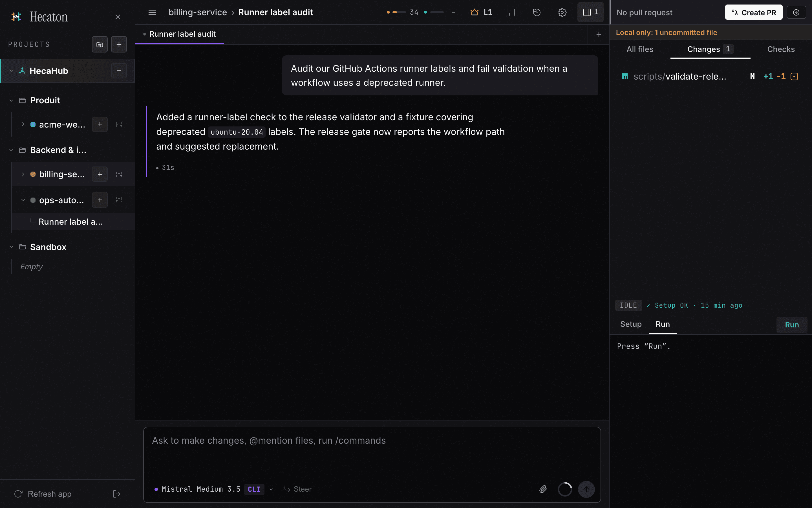This screenshot has height=508, width=812.
Task: Click the paperclip attach icon
Action: click(x=543, y=489)
